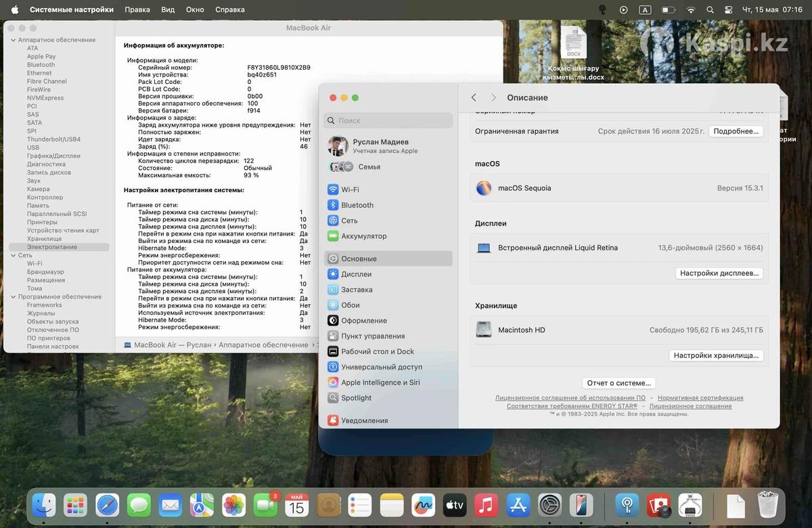Open Music app from the Dock
This screenshot has height=528, width=812.
(486, 505)
